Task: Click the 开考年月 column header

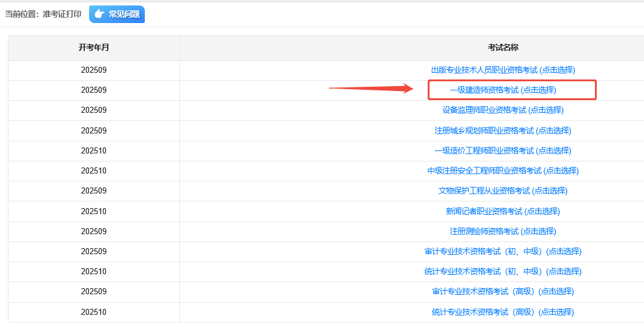Action: point(94,47)
